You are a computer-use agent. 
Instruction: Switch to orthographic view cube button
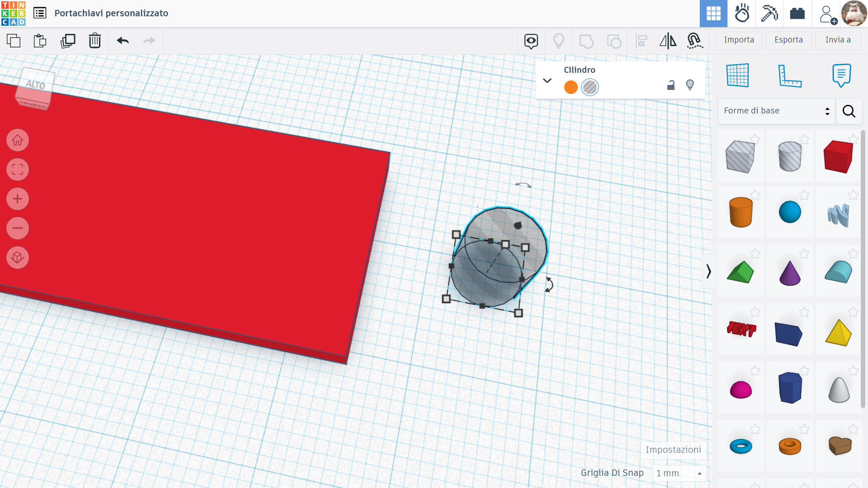point(18,258)
